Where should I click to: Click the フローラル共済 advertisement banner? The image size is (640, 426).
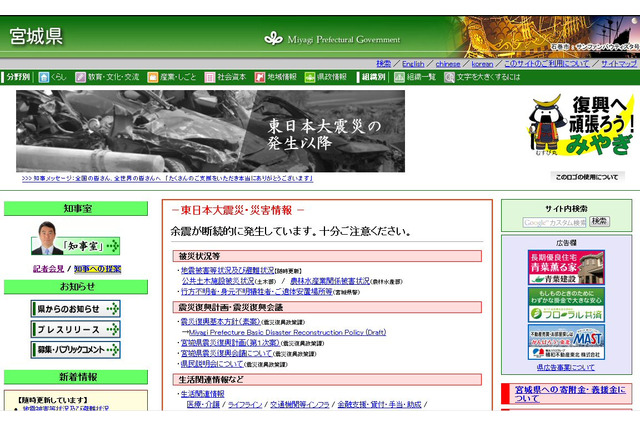click(566, 305)
